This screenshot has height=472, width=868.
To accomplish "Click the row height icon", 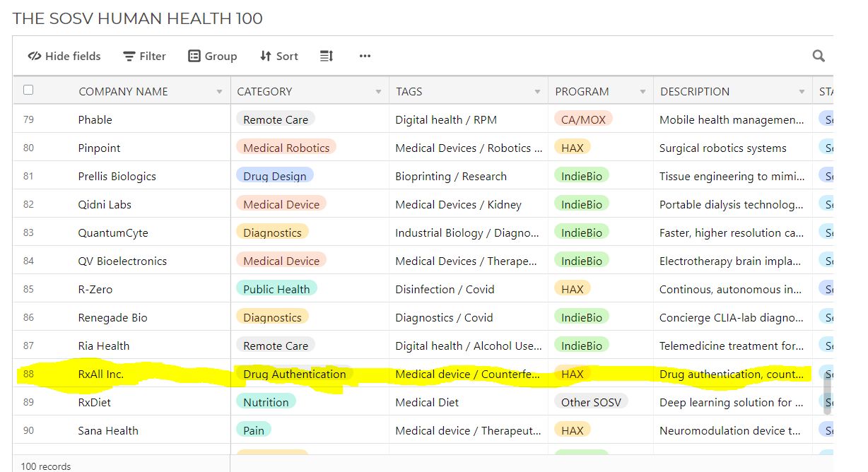I will coord(327,56).
